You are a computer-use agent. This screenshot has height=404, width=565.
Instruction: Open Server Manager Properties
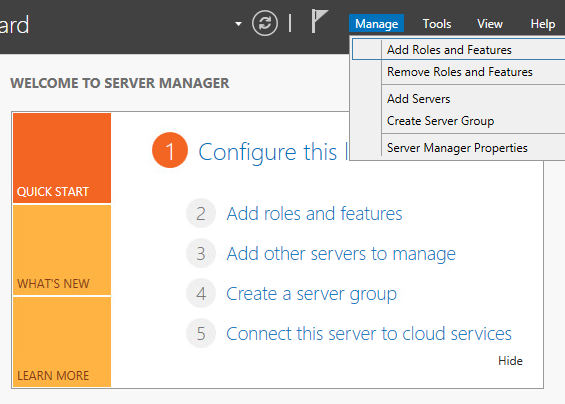click(458, 148)
